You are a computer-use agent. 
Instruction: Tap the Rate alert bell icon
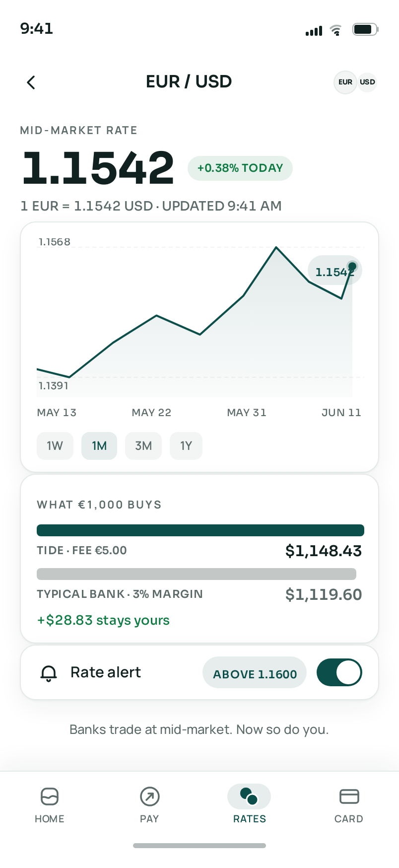pos(49,673)
